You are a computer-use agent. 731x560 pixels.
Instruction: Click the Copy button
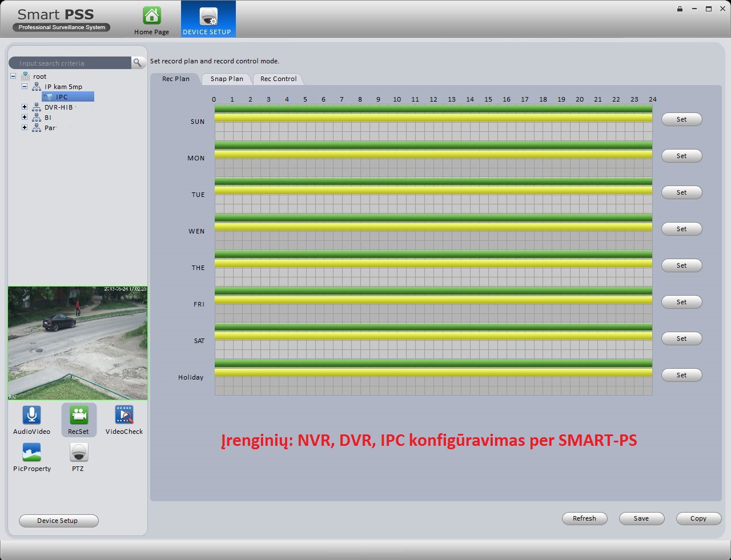coord(698,518)
